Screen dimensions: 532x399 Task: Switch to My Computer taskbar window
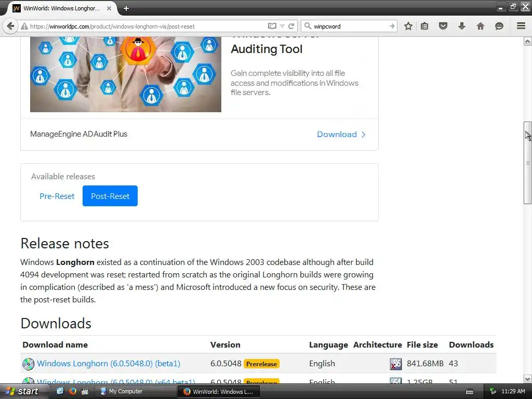tap(136, 392)
